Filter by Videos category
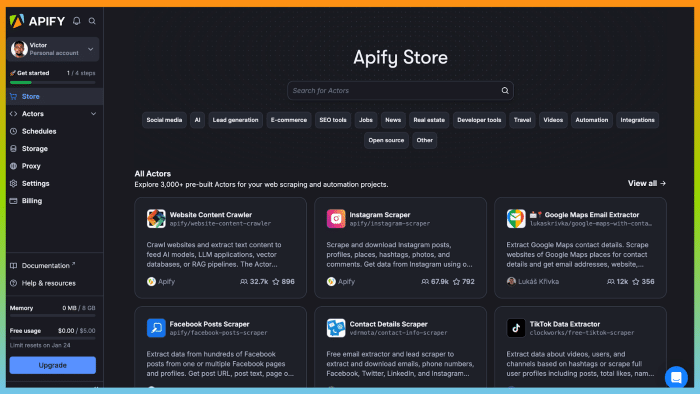 [553, 120]
